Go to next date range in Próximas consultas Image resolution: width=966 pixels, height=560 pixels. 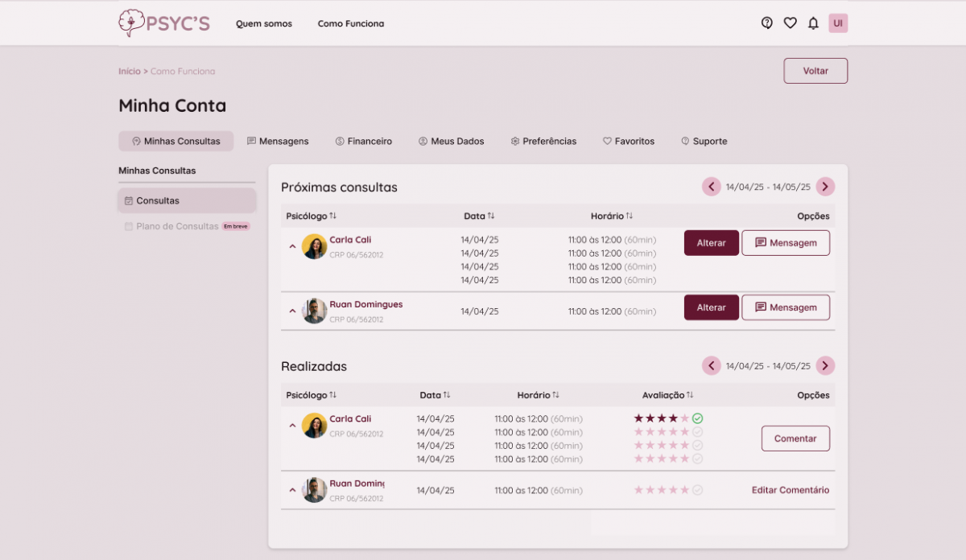click(x=825, y=187)
